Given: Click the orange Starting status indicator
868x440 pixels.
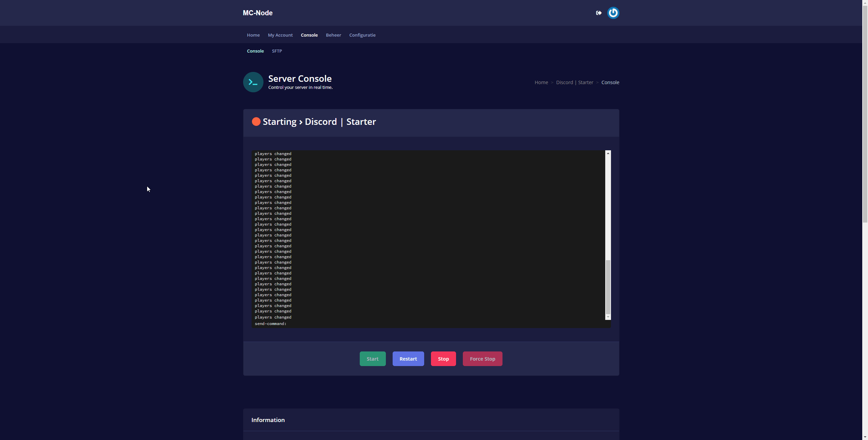Looking at the screenshot, I should point(256,122).
